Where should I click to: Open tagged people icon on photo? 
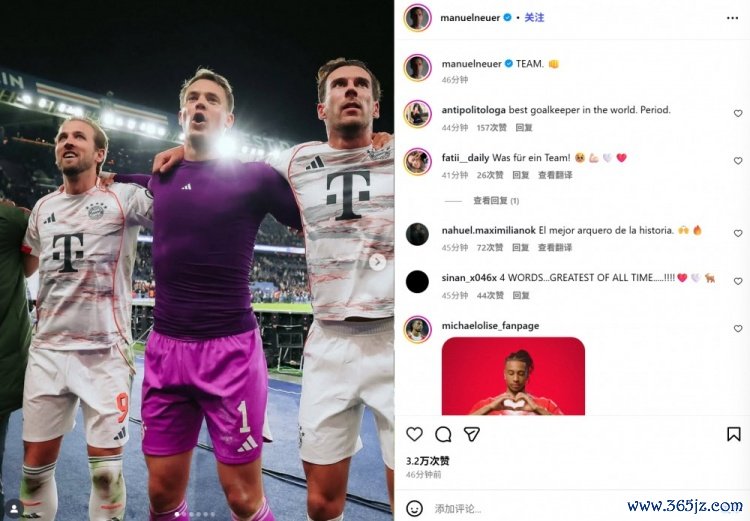(14, 508)
